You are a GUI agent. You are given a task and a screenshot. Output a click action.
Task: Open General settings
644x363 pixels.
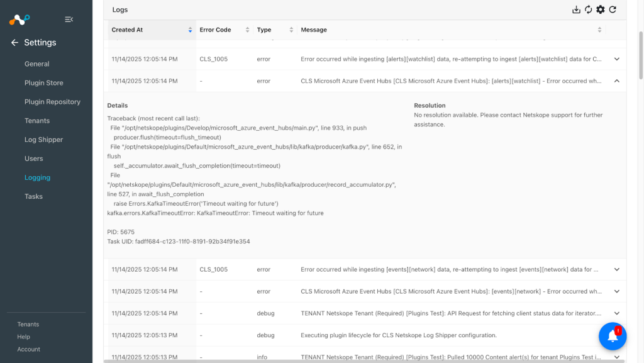(37, 64)
